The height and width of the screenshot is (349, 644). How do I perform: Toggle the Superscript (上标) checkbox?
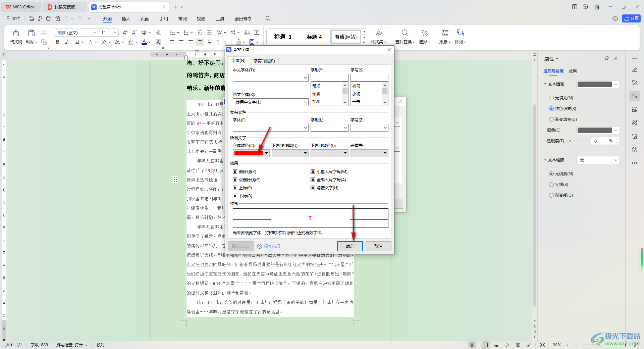(235, 188)
